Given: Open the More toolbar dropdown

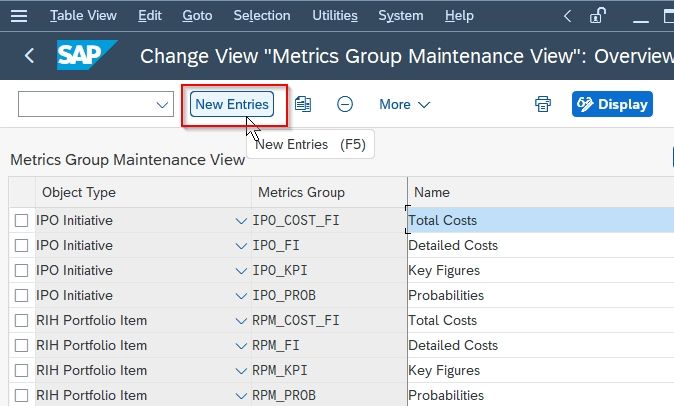Looking at the screenshot, I should coord(404,104).
